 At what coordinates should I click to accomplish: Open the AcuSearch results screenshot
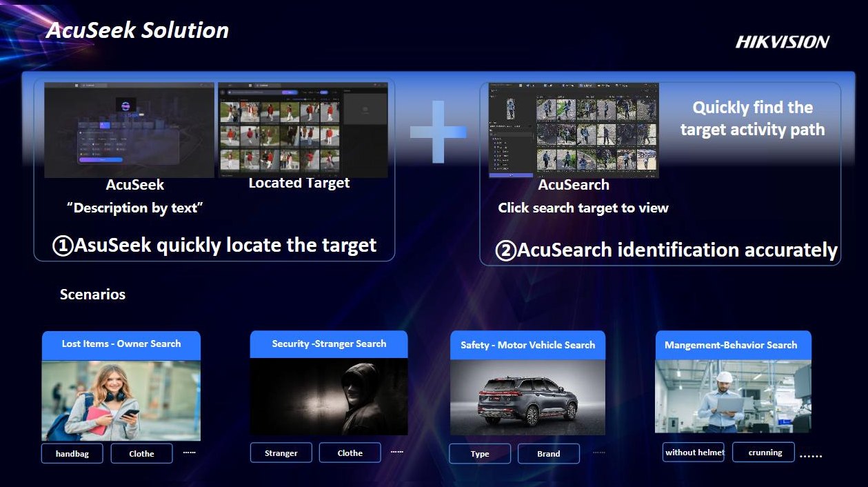(x=573, y=130)
